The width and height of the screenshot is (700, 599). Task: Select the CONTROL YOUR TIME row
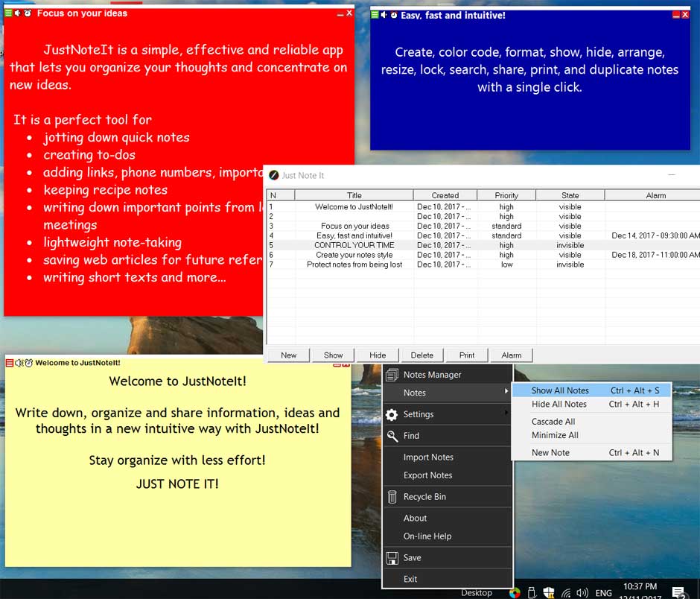pyautogui.click(x=354, y=245)
